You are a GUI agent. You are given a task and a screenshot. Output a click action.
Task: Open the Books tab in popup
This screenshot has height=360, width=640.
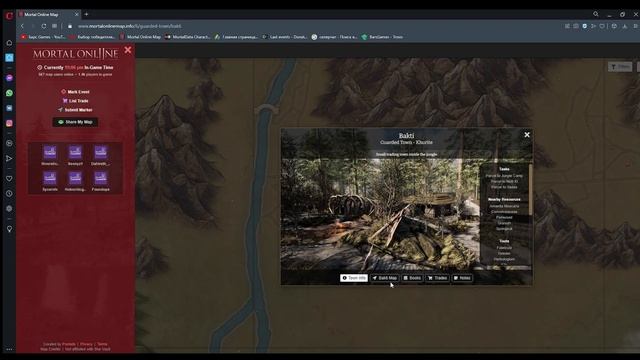[412, 278]
